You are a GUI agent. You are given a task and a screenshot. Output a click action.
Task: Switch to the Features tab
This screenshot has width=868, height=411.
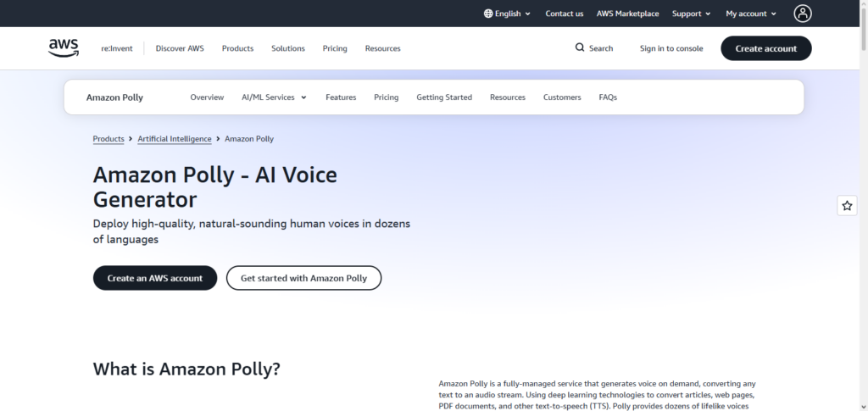(x=341, y=97)
